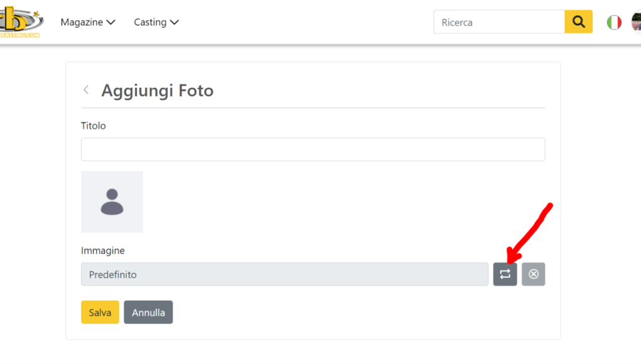Go back using the left chevron arrow
The height and width of the screenshot is (364, 641).
[86, 90]
